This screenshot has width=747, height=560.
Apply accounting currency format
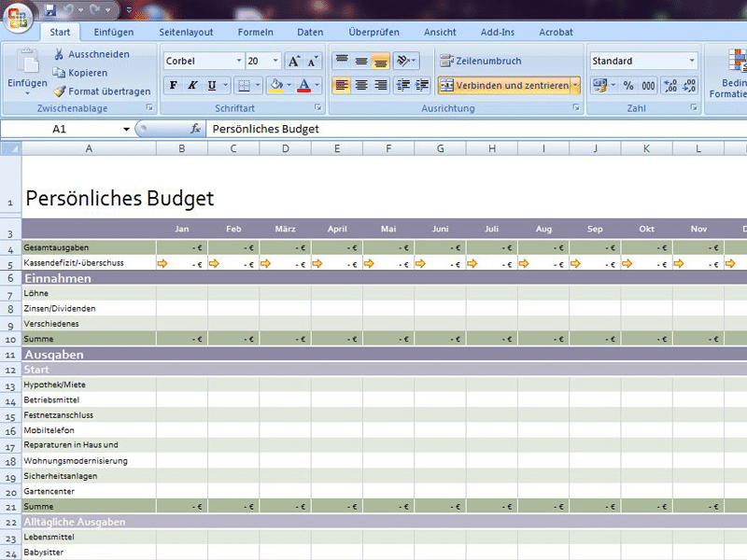point(599,85)
